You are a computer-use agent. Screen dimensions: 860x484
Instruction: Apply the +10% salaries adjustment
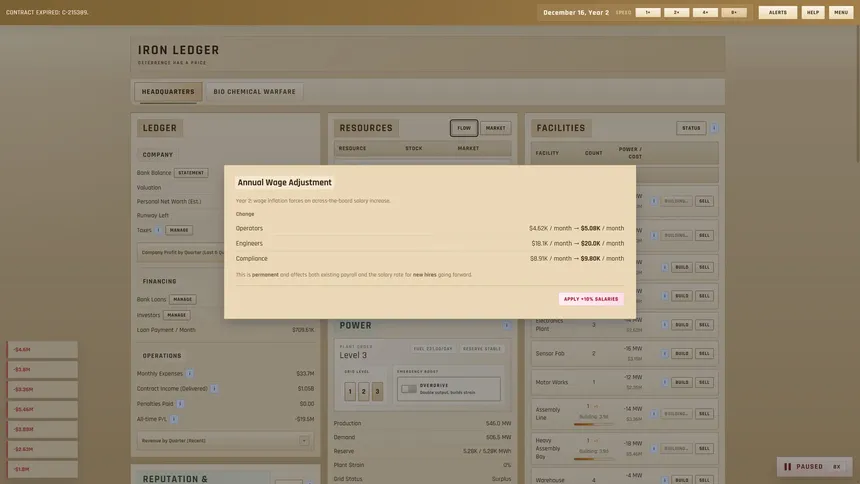tap(591, 299)
